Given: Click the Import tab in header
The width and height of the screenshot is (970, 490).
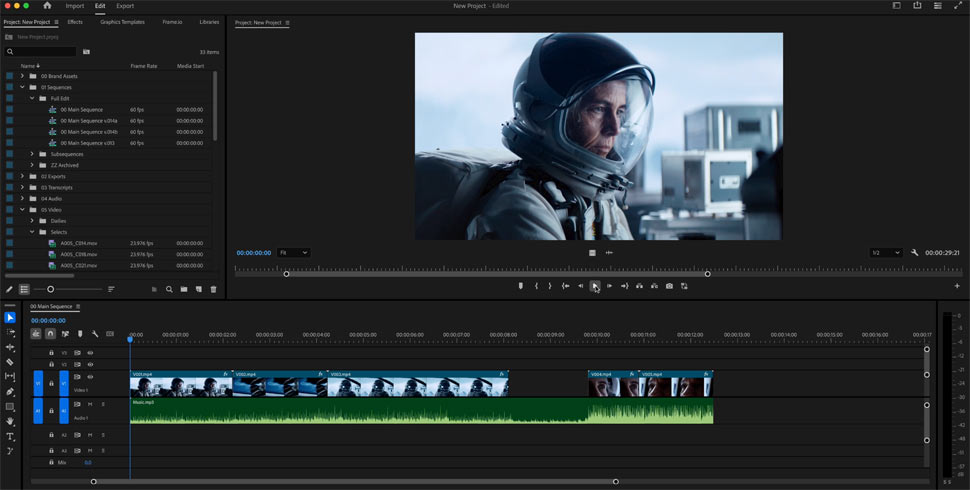Looking at the screenshot, I should pos(75,6).
